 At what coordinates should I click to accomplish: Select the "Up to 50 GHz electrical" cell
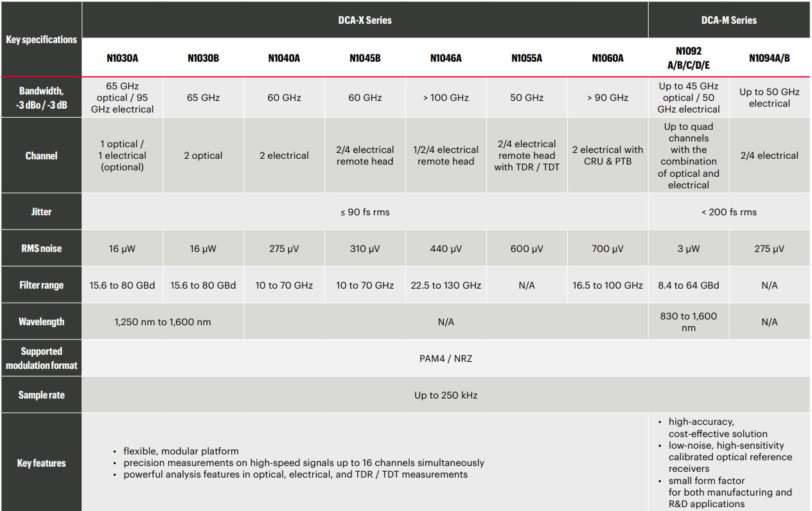[770, 98]
